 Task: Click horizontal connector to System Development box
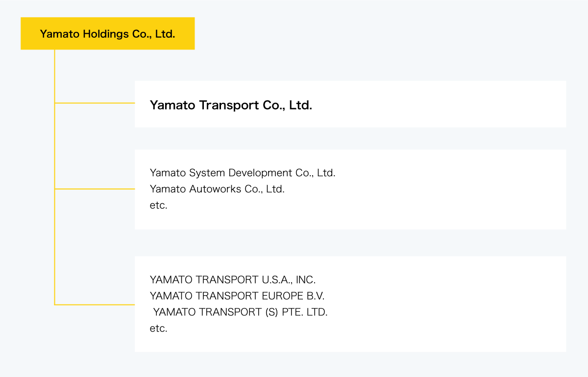point(94,188)
